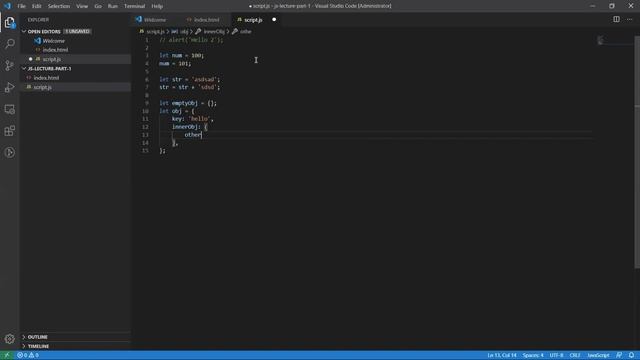
Task: Open the Explorer view in activity bar
Action: point(9,22)
